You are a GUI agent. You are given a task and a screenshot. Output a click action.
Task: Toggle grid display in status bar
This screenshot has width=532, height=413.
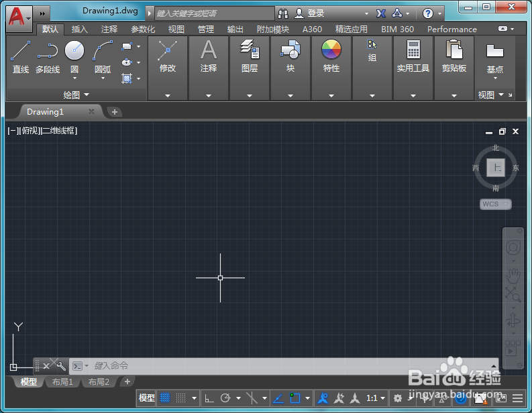click(x=165, y=398)
